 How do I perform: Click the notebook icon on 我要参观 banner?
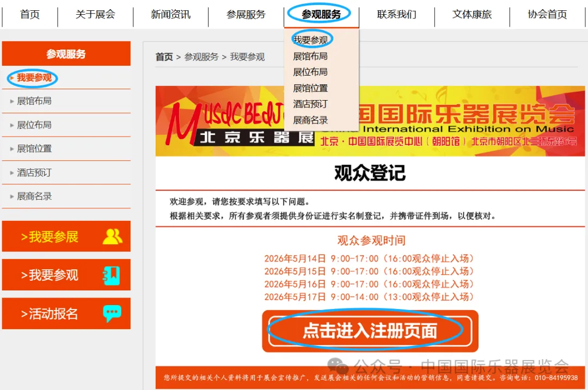pos(112,275)
